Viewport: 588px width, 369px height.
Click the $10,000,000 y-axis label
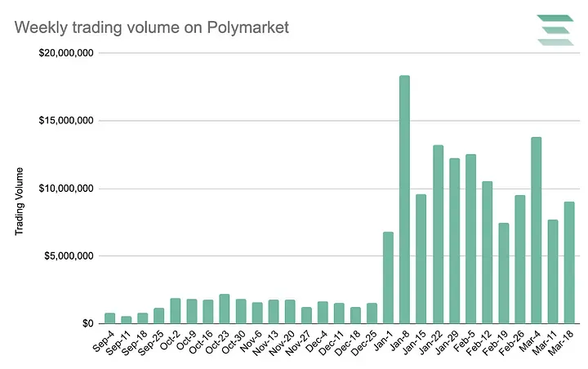coord(64,189)
